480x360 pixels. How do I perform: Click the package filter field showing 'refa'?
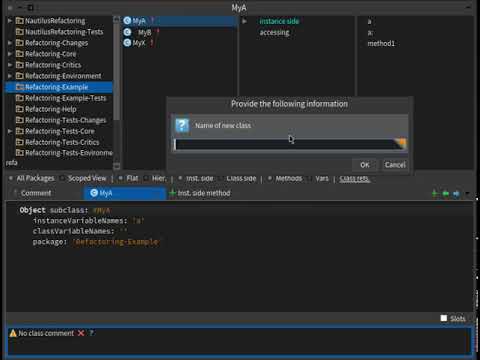59,163
